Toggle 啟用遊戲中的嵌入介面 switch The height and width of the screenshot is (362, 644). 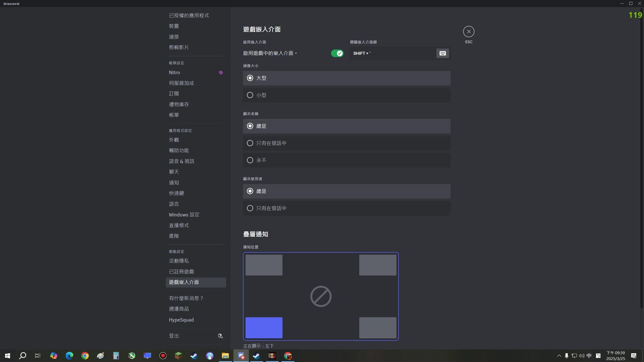point(337,53)
